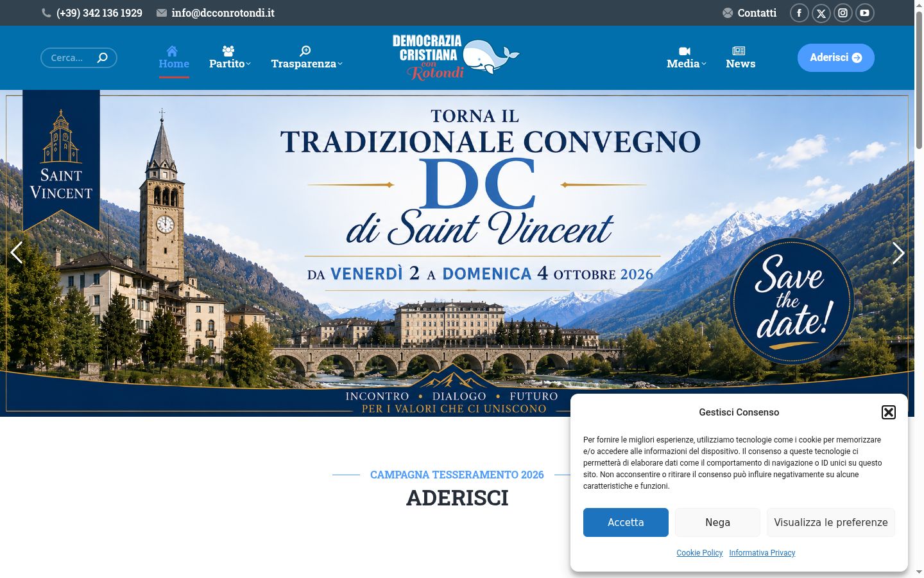Viewport: 924px width, 578px height.
Task: Open the News menu item
Action: 740,58
